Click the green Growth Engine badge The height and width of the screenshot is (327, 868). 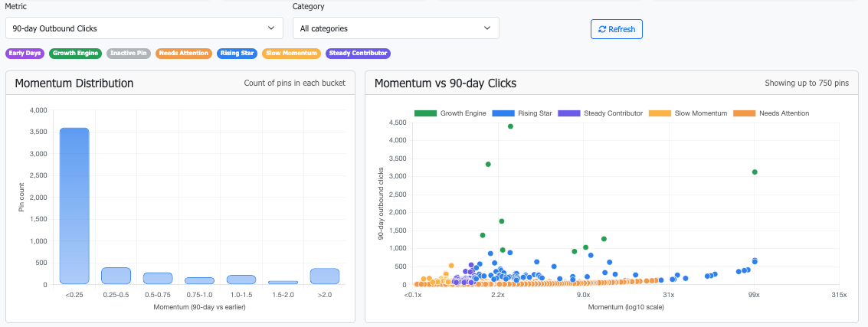[x=76, y=54]
